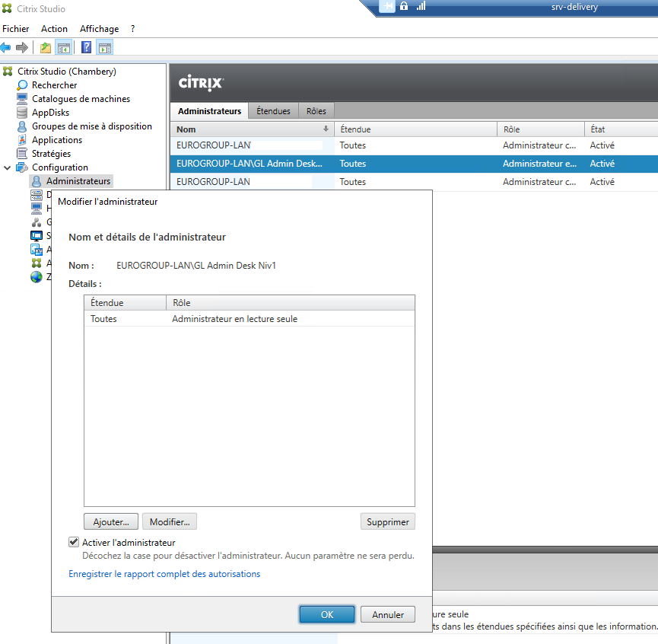
Task: Click the Stratégies icon in the tree
Action: pos(22,154)
